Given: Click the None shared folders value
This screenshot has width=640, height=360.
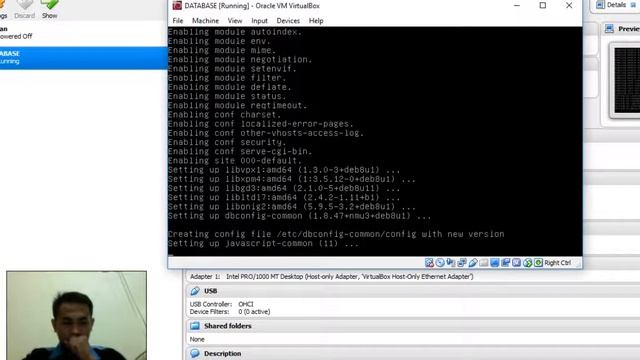Looking at the screenshot, I should coord(197,340).
